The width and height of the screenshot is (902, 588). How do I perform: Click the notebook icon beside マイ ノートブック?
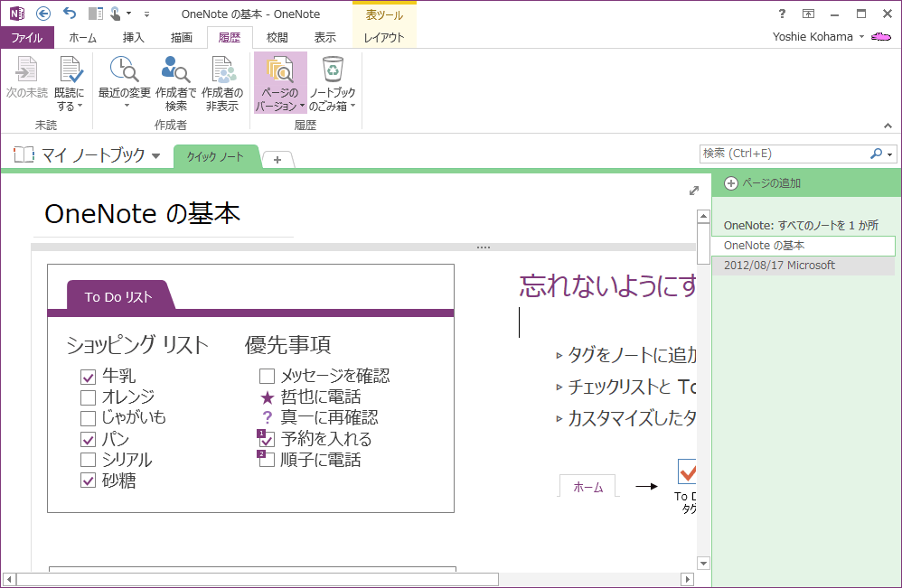coord(23,154)
